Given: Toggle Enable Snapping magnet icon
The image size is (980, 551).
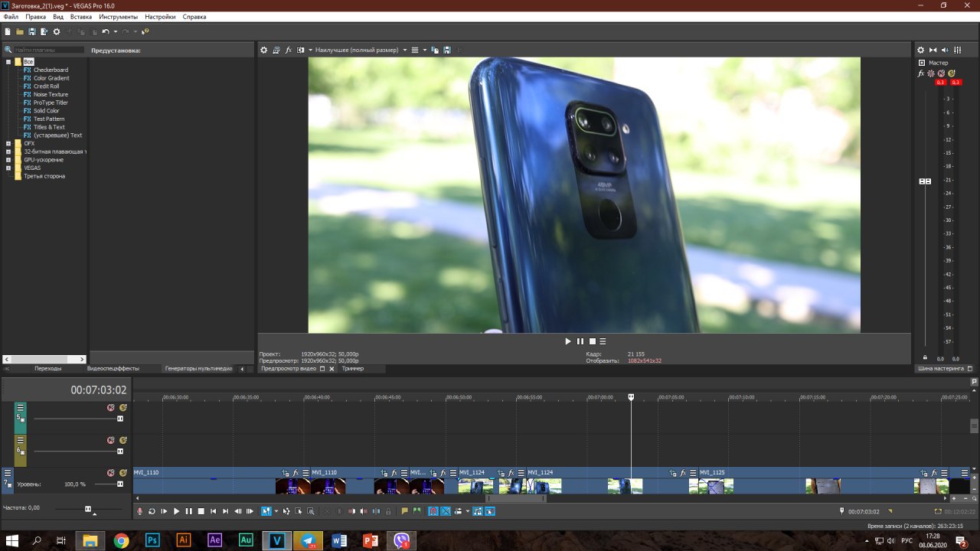Looking at the screenshot, I should [x=433, y=511].
